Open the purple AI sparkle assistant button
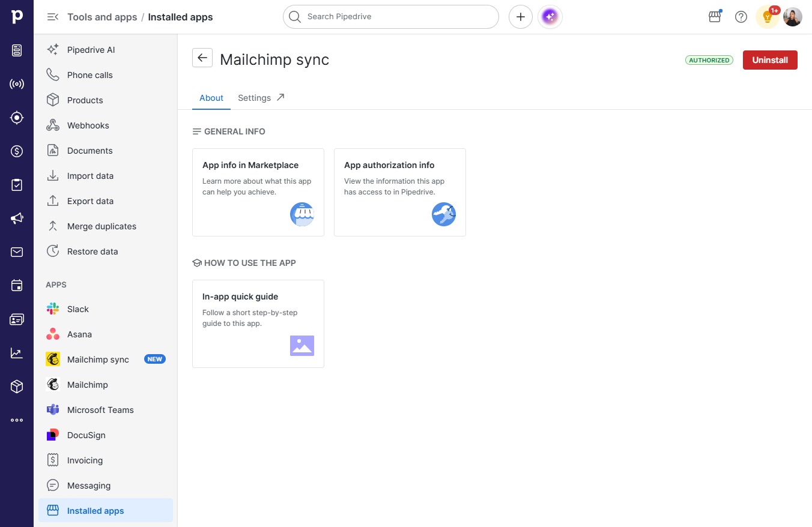 pyautogui.click(x=550, y=17)
